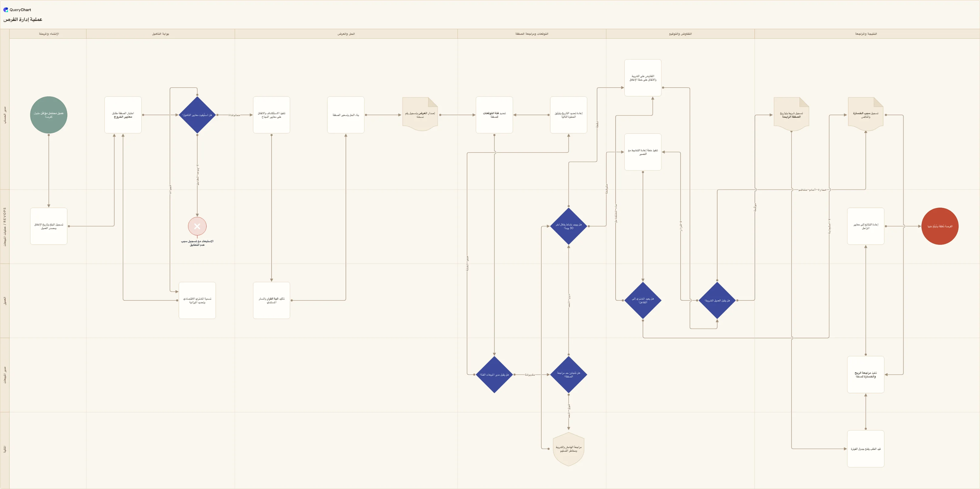Click phase header 'التوقعات ومراجعة الصفقة'
The height and width of the screenshot is (489, 980).
pos(532,34)
